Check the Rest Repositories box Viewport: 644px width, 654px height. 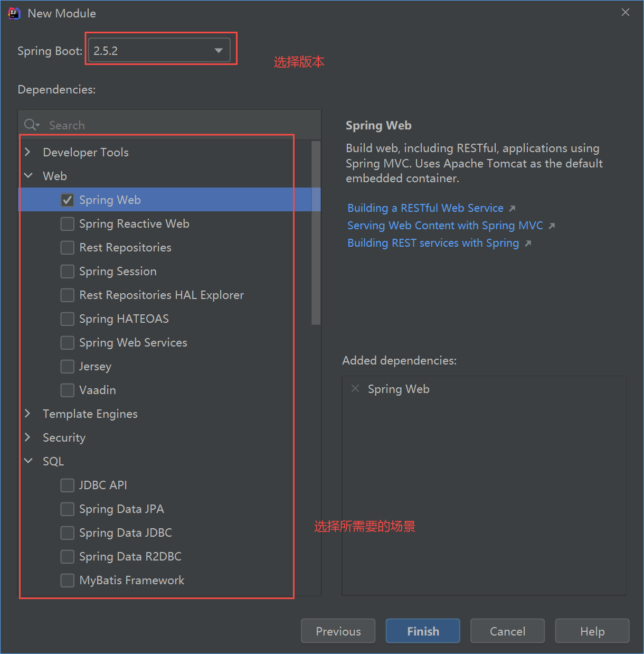[67, 247]
